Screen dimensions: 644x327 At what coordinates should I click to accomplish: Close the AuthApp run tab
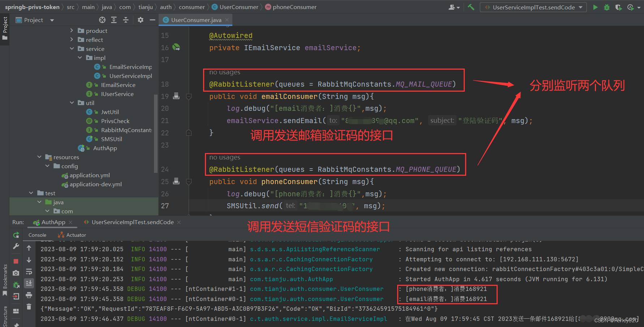(x=70, y=222)
